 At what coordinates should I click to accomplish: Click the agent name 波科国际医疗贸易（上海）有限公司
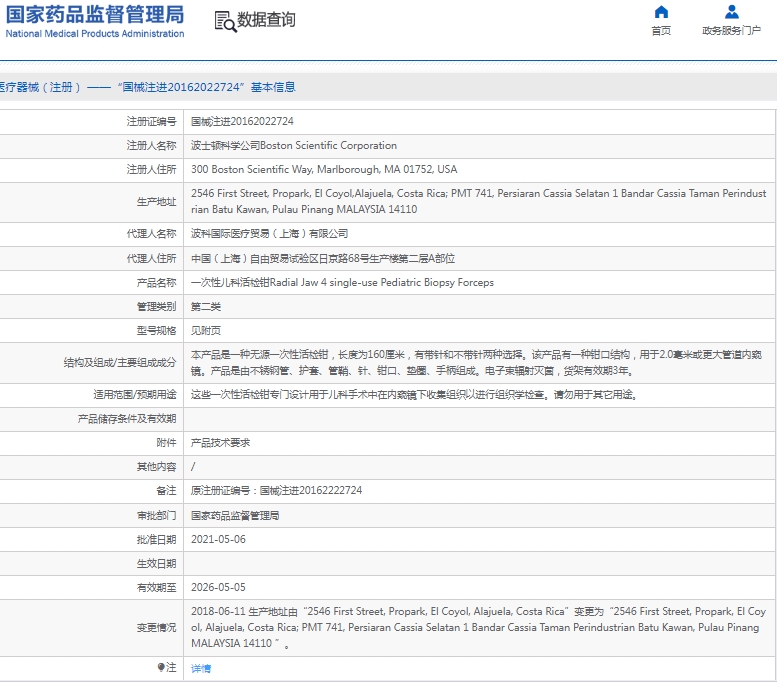point(270,233)
